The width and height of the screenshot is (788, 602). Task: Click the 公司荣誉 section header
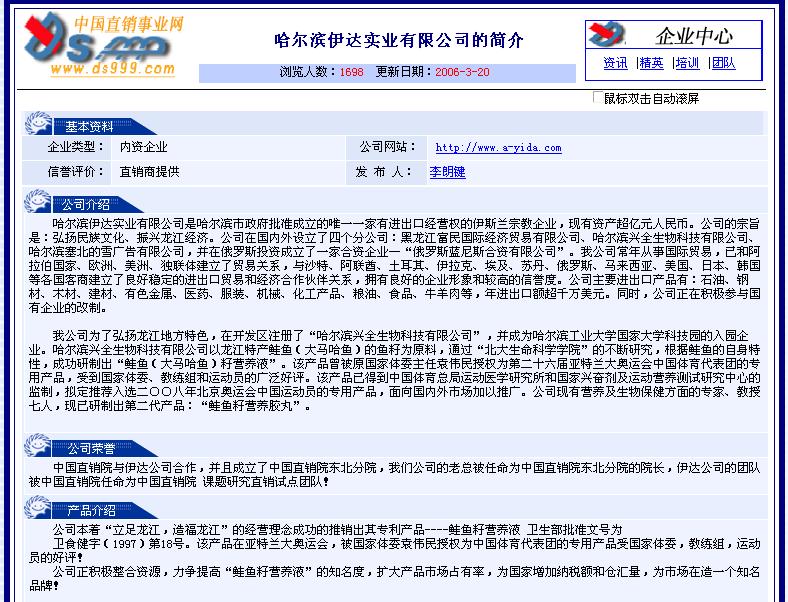(91, 448)
